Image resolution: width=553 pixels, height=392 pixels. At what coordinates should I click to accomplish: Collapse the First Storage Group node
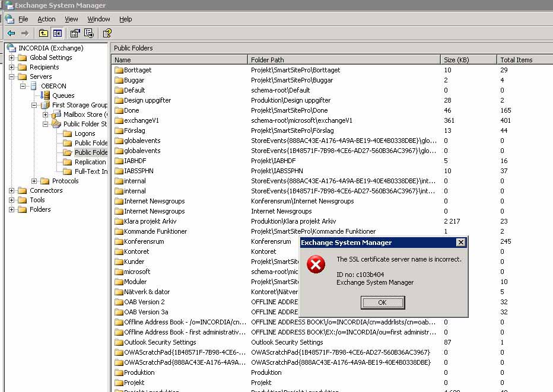tap(34, 105)
